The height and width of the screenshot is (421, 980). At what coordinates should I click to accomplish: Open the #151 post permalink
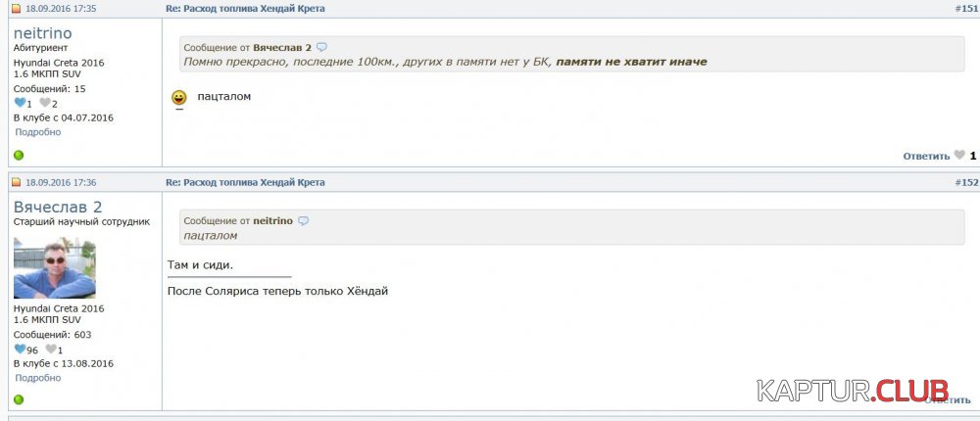pos(965,9)
